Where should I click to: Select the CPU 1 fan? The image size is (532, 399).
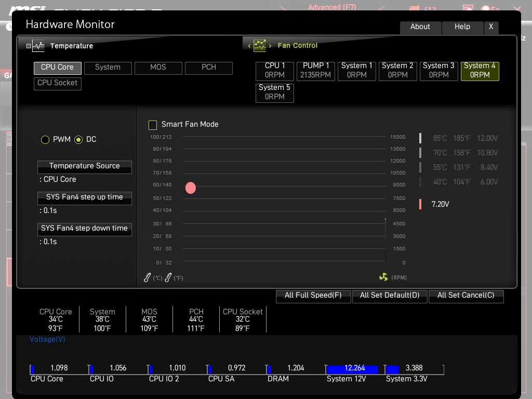(275, 71)
